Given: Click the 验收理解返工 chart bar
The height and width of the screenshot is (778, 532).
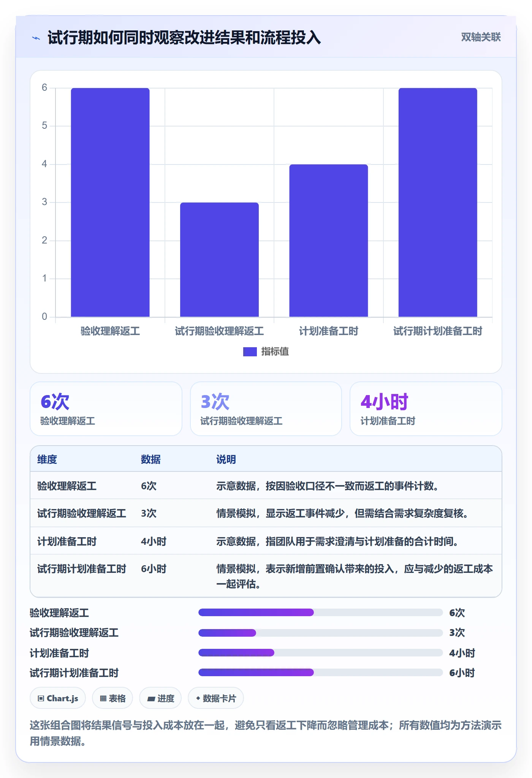Looking at the screenshot, I should (110, 202).
